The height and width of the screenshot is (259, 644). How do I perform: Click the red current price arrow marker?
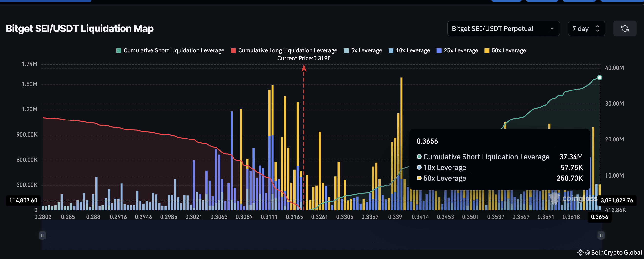pos(304,68)
